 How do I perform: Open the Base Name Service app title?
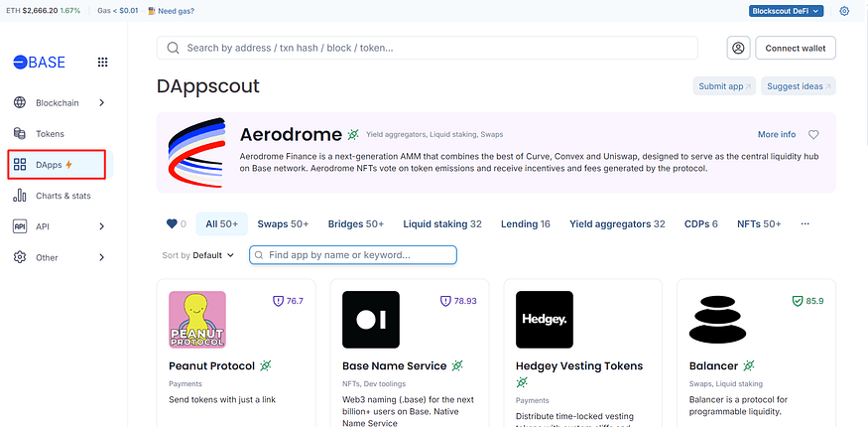coord(394,366)
